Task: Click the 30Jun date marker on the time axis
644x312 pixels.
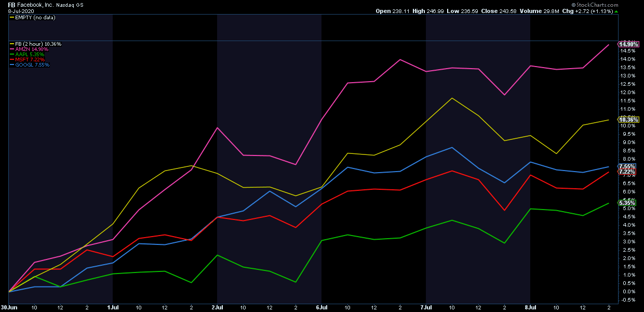Action: point(8,307)
